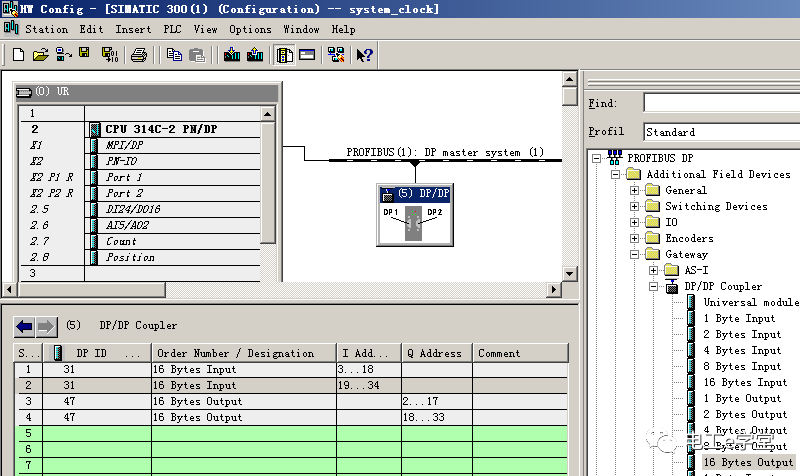Image resolution: width=800 pixels, height=476 pixels.
Task: Click the Comment column header
Action: pos(520,353)
